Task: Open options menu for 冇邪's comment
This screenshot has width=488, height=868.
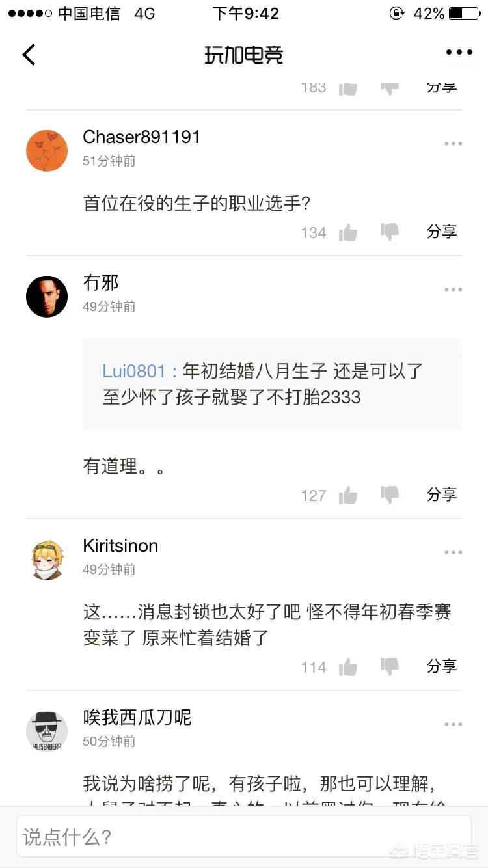Action: [x=453, y=290]
